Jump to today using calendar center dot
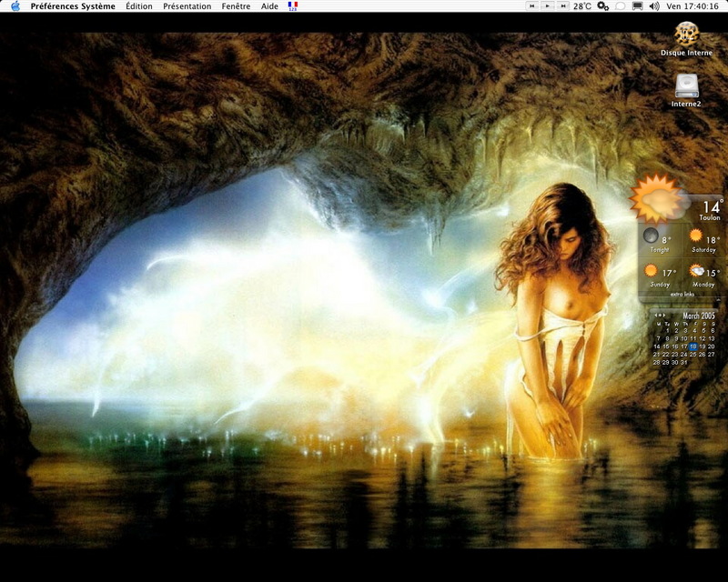 pyautogui.click(x=660, y=316)
